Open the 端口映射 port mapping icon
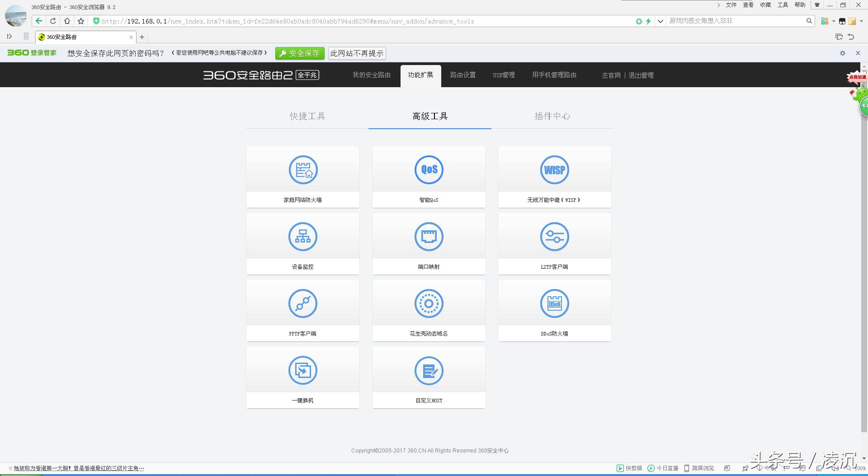 (429, 237)
